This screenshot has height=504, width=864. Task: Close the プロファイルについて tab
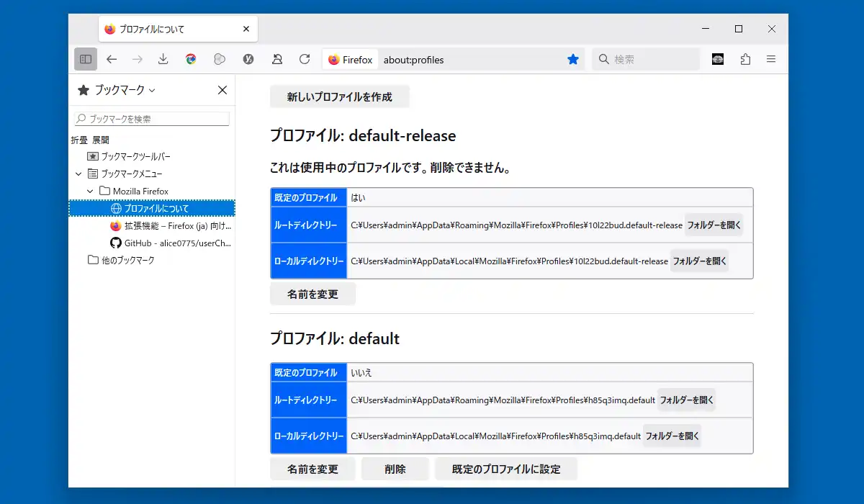[x=246, y=30]
